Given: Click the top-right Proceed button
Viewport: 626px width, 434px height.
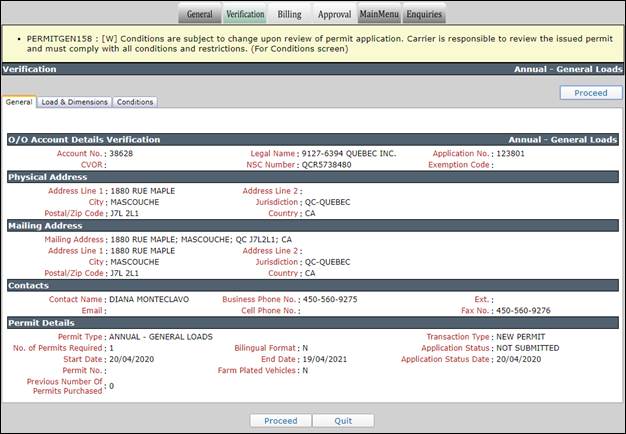Looking at the screenshot, I should click(591, 93).
